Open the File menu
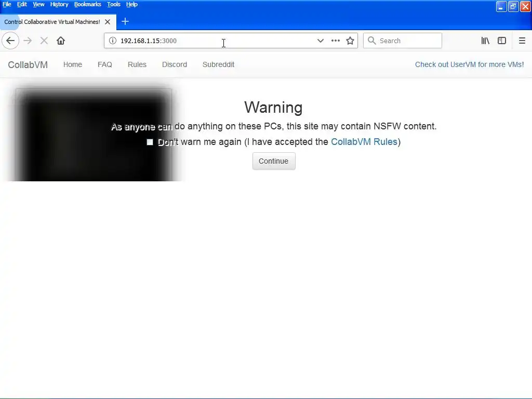 click(7, 4)
